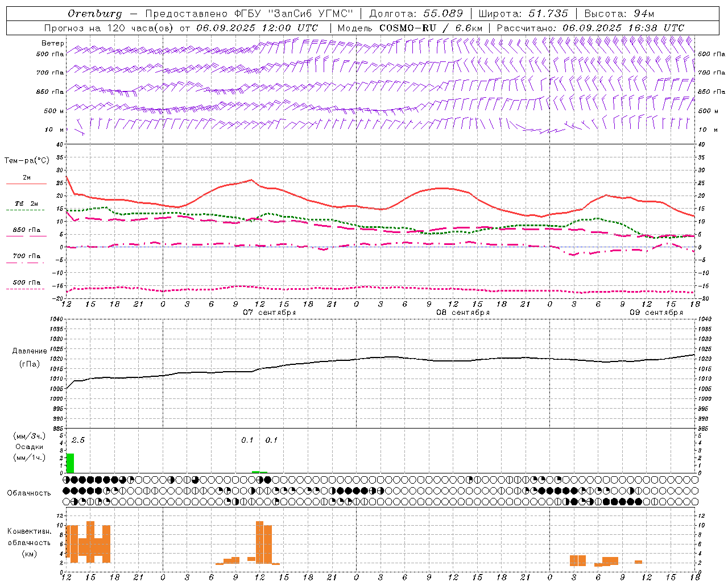This screenshot has height=582, width=728.
Task: Click the "2.5" precipitation amount value
Action: click(x=78, y=440)
